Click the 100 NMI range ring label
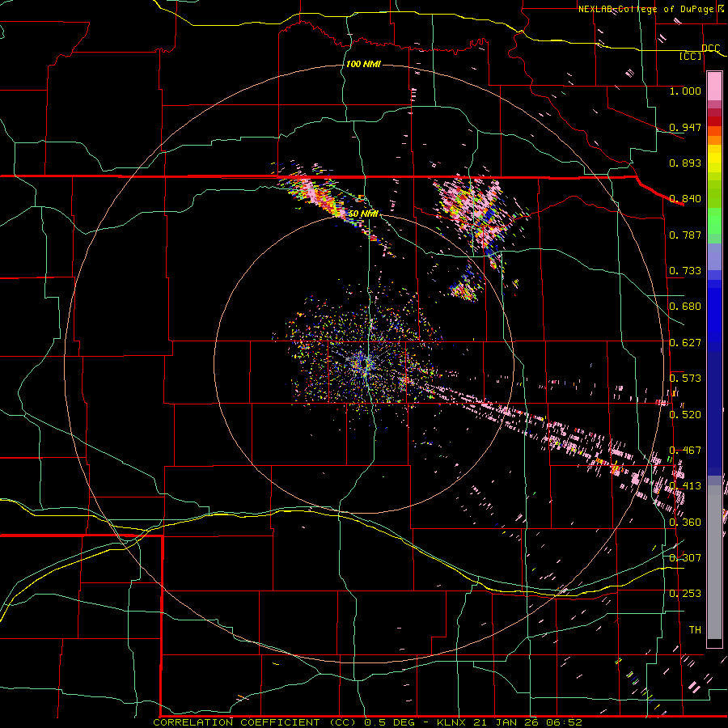 pyautogui.click(x=363, y=64)
